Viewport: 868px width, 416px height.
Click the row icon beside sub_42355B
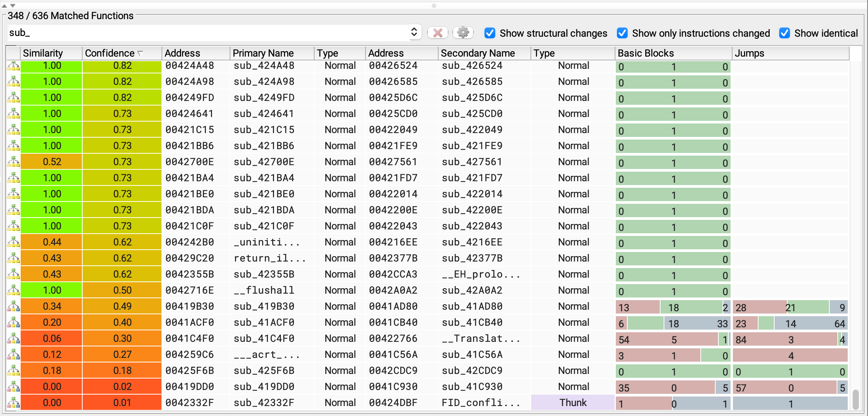click(x=13, y=275)
